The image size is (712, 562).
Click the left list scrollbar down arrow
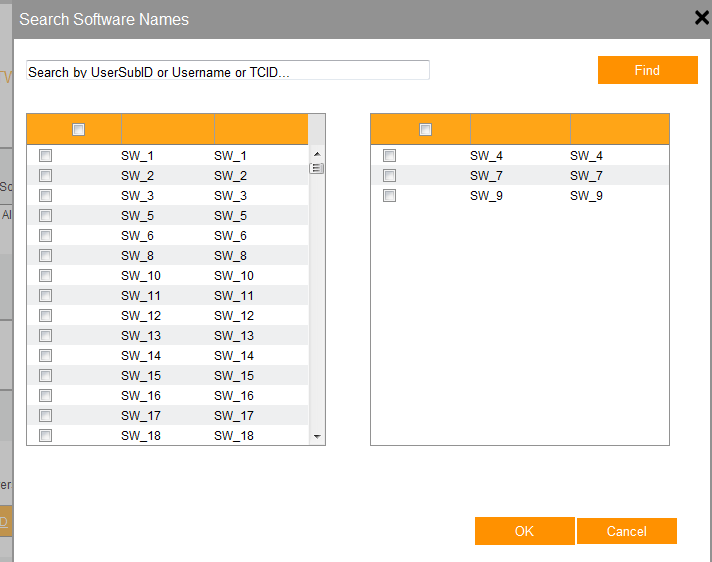coord(317,437)
